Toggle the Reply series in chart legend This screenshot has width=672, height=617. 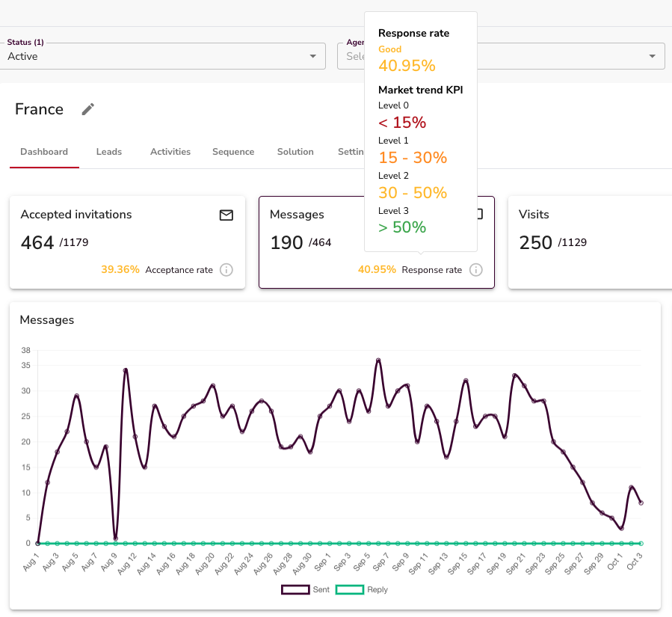362,589
